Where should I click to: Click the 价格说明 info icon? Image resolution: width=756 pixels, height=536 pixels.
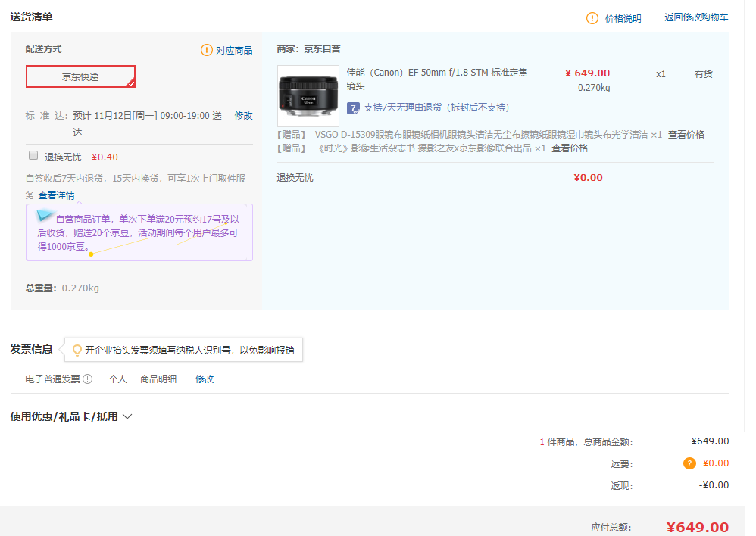(x=592, y=18)
